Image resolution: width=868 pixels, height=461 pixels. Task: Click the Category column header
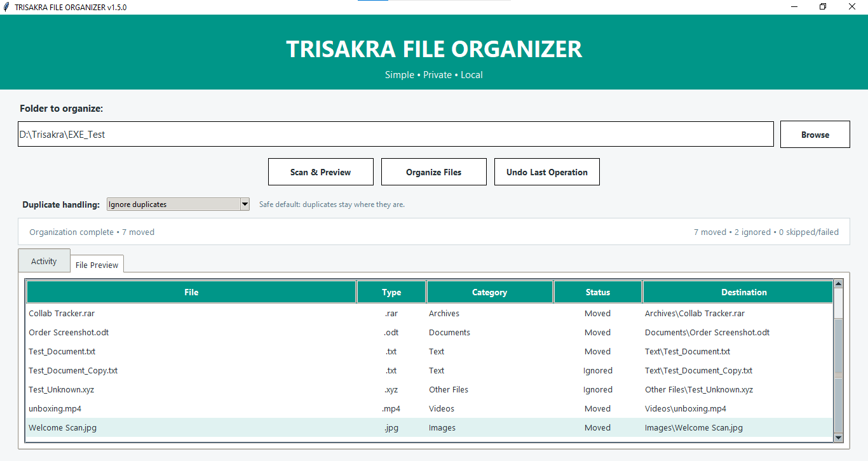(x=489, y=292)
